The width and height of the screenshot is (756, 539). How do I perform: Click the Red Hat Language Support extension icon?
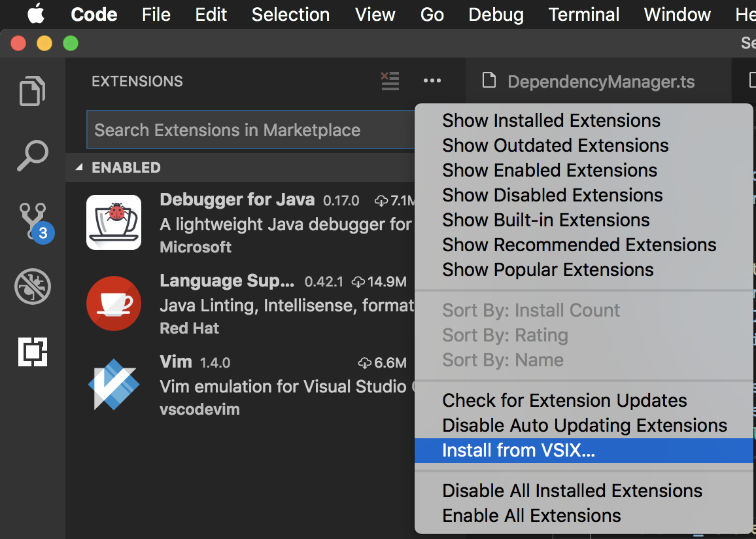point(114,303)
